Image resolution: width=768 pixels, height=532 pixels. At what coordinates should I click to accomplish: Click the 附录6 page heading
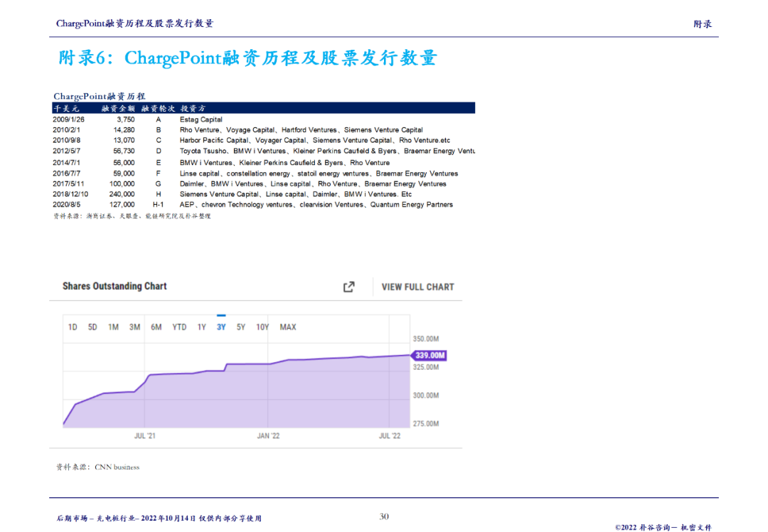pyautogui.click(x=247, y=58)
